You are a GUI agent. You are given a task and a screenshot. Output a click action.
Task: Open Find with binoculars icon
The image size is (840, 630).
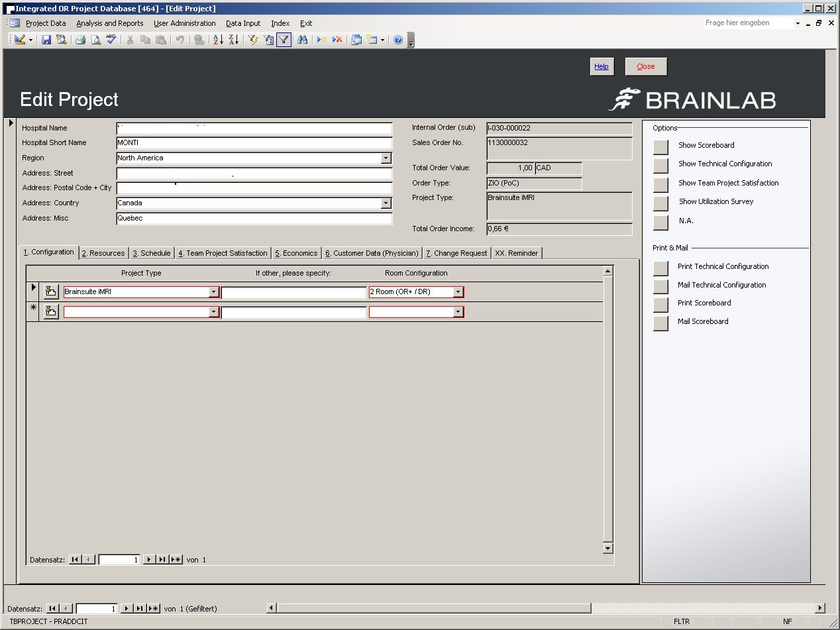click(x=302, y=40)
